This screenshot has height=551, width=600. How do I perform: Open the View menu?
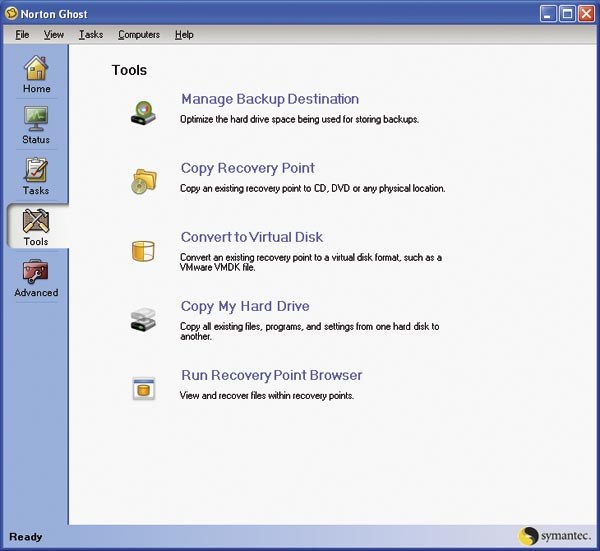point(54,34)
